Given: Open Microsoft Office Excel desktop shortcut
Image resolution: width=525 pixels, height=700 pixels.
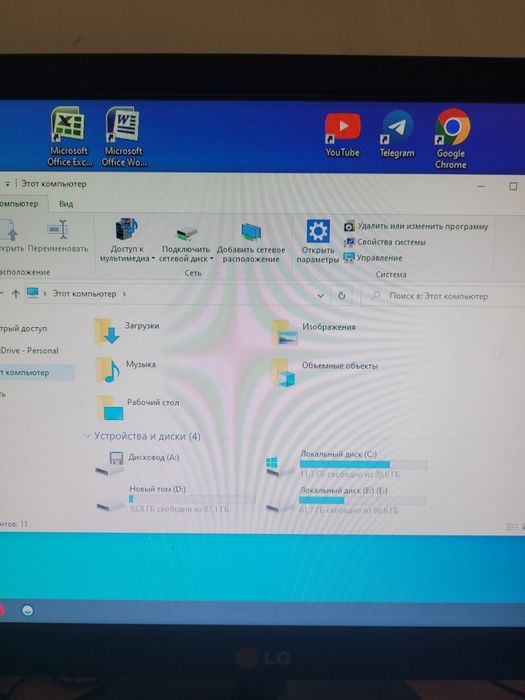Looking at the screenshot, I should pyautogui.click(x=70, y=137).
